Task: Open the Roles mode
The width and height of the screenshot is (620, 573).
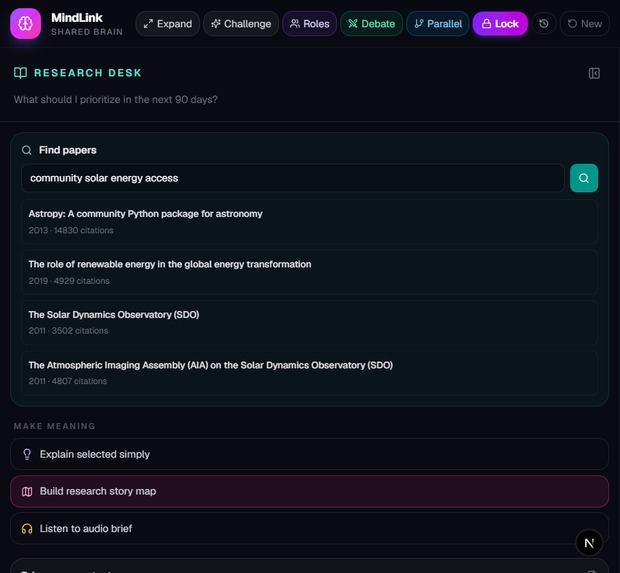Action: [310, 24]
